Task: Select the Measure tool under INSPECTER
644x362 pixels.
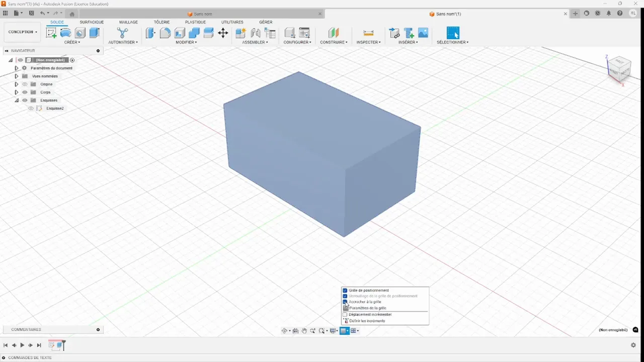Action: pyautogui.click(x=368, y=33)
